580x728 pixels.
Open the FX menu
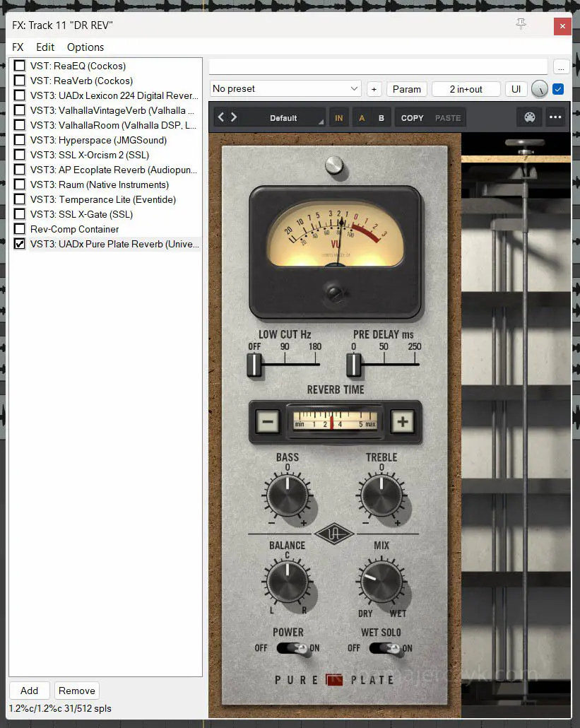pyautogui.click(x=18, y=47)
